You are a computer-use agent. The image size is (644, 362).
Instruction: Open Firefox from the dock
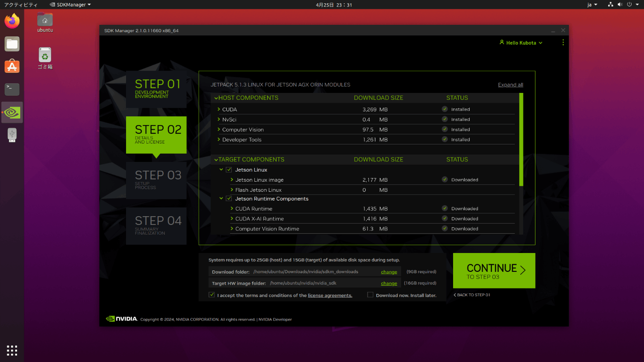[x=12, y=21]
